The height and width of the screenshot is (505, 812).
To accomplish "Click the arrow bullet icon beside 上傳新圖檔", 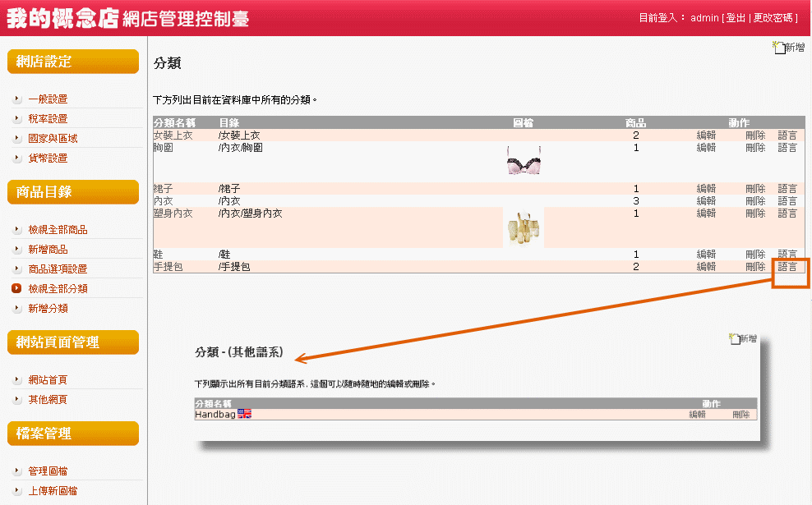I will 16,491.
